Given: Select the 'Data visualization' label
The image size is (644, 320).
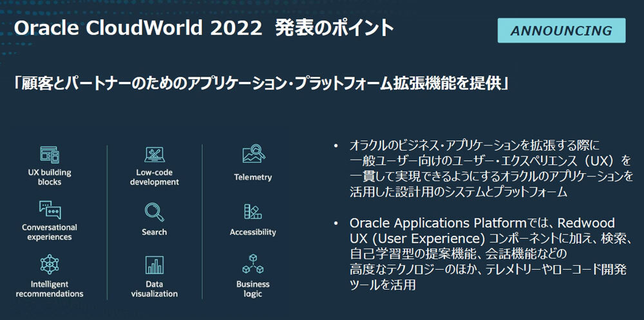Looking at the screenshot, I should coord(155,289).
